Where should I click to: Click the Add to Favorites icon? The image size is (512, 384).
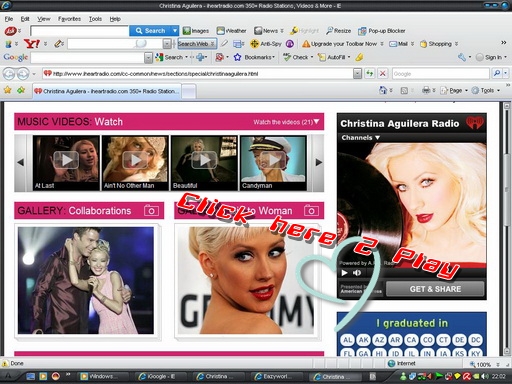click(21, 90)
